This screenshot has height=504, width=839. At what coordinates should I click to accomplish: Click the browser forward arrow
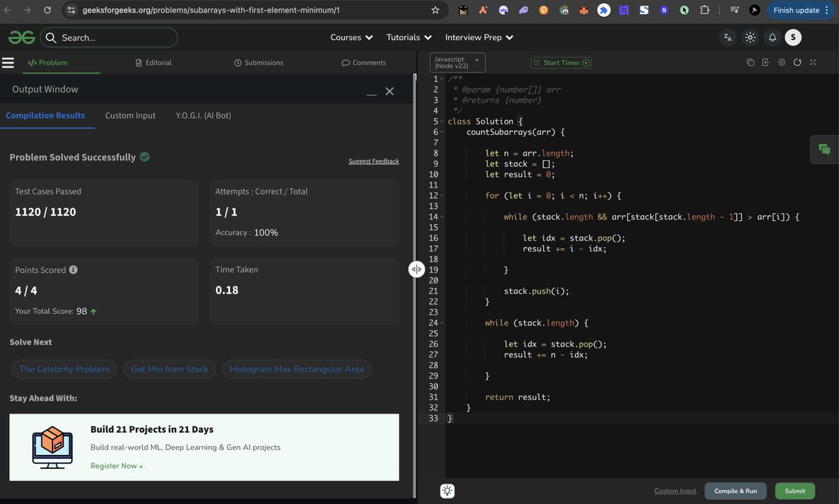click(x=27, y=10)
